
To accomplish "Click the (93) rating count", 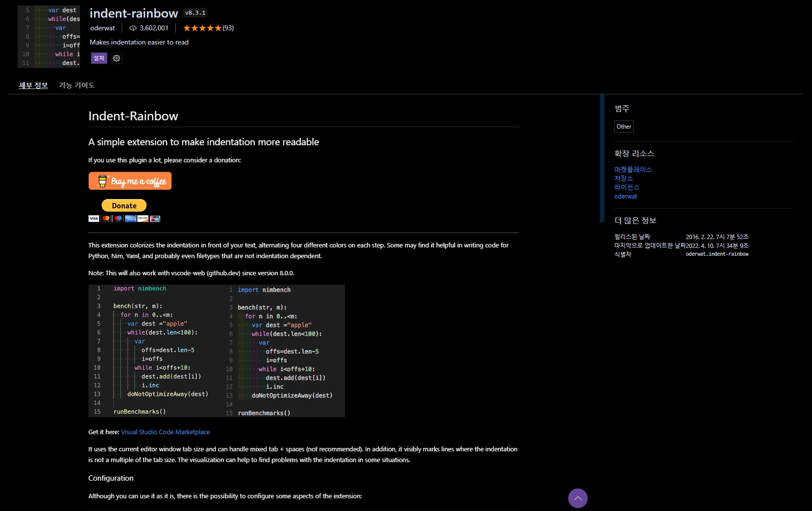I will 228,28.
